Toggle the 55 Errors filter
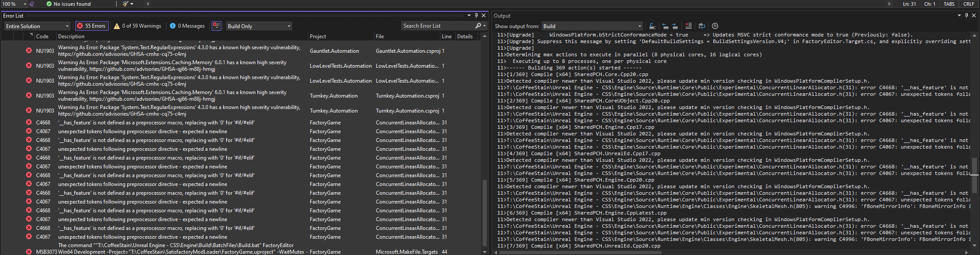The width and height of the screenshot is (980, 255). (x=92, y=26)
